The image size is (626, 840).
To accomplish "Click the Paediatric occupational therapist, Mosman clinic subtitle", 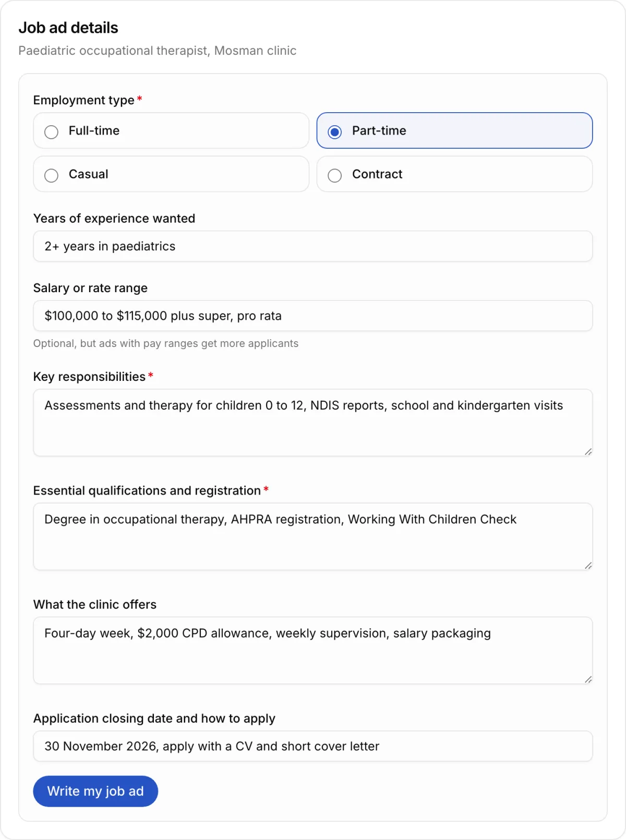I will pos(158,51).
